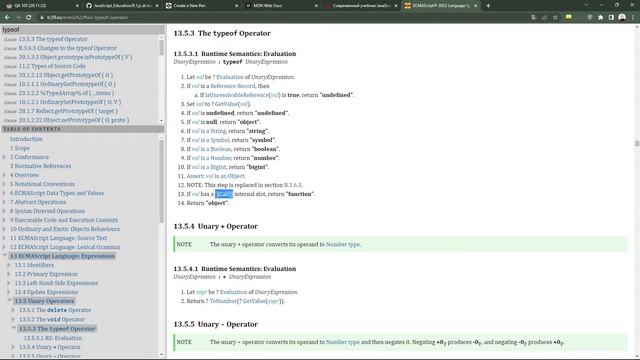Open site info icon in address bar
The width and height of the screenshot is (640, 360).
pos(42,18)
